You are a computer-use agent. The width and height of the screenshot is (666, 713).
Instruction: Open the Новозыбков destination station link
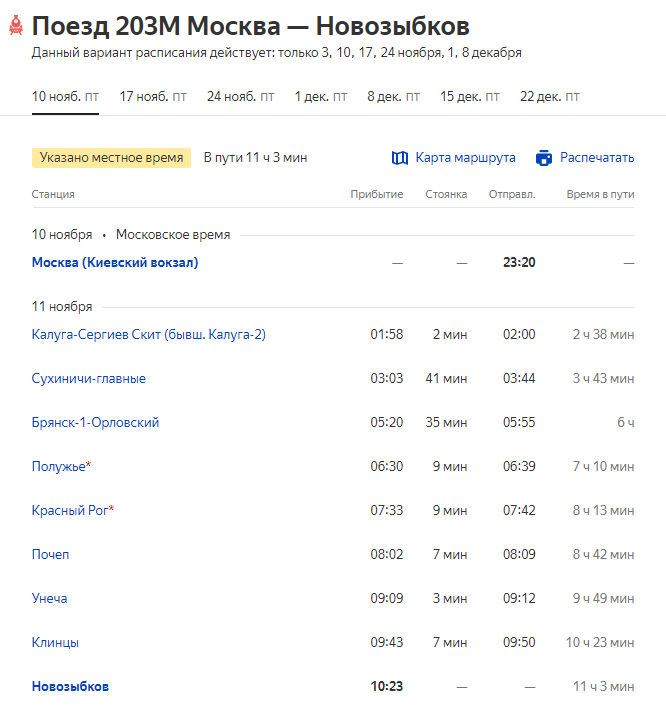pos(70,686)
